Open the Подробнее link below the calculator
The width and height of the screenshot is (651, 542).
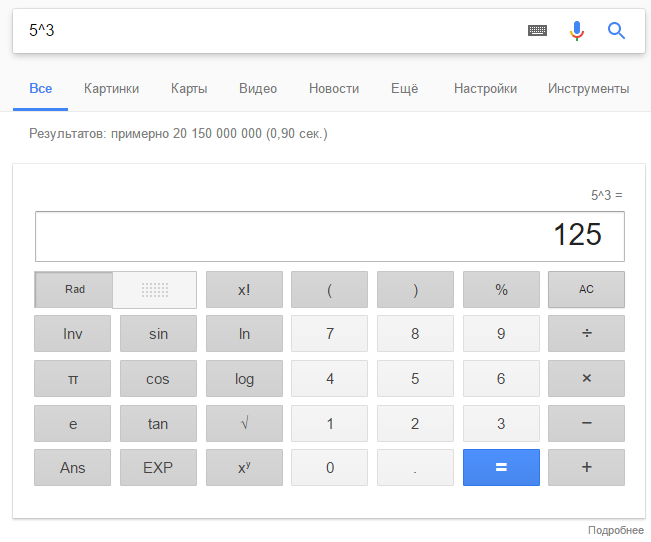pyautogui.click(x=616, y=530)
